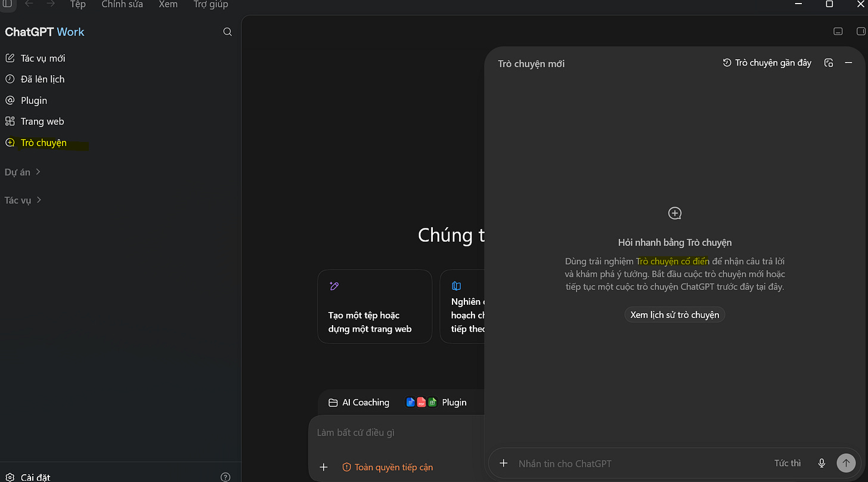Open the Chỉnh sửa menu
The height and width of the screenshot is (482, 868).
(x=122, y=4)
